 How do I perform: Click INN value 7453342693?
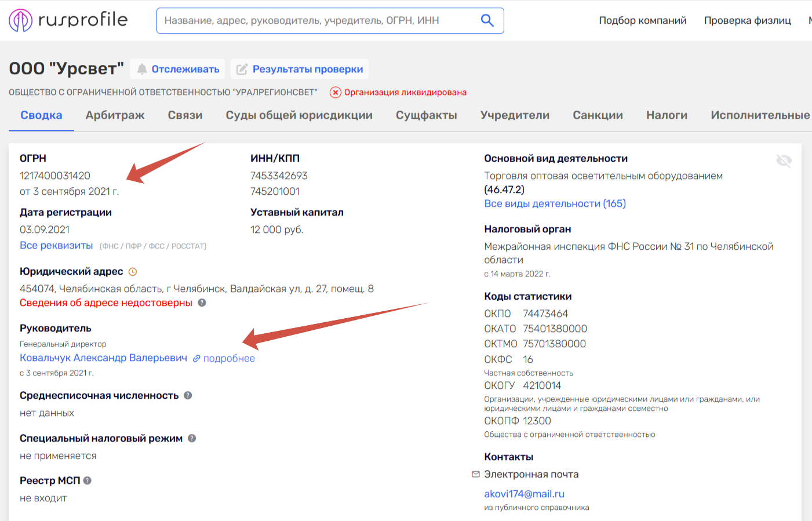(279, 176)
